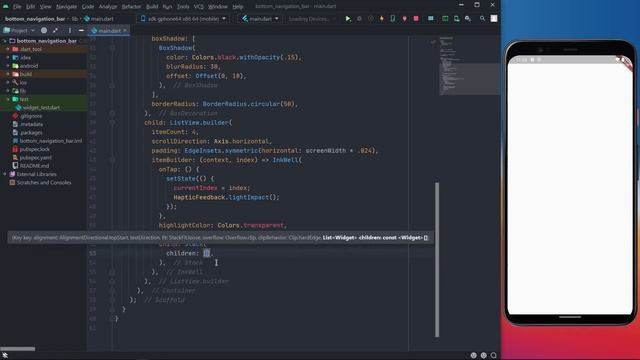Image resolution: width=640 pixels, height=360 pixels.
Task: Click HapticFeedback.lightImpact code line
Action: [227, 197]
